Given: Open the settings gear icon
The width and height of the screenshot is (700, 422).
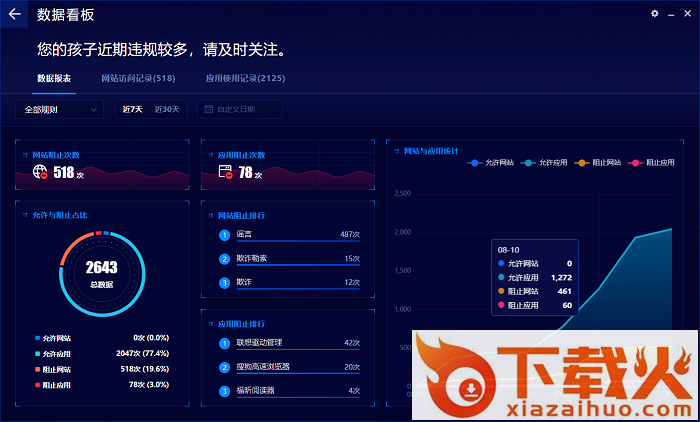Looking at the screenshot, I should pos(655,14).
